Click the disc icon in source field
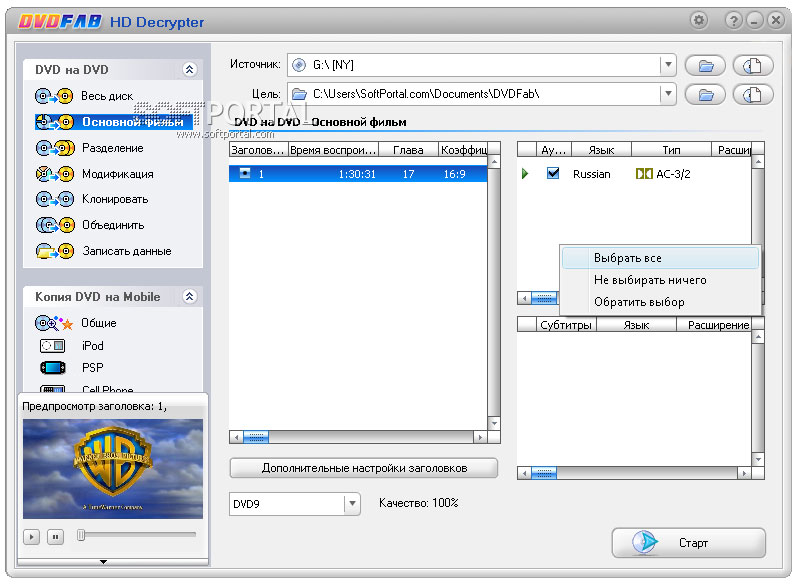Viewport: 797px width, 586px height. coord(299,65)
